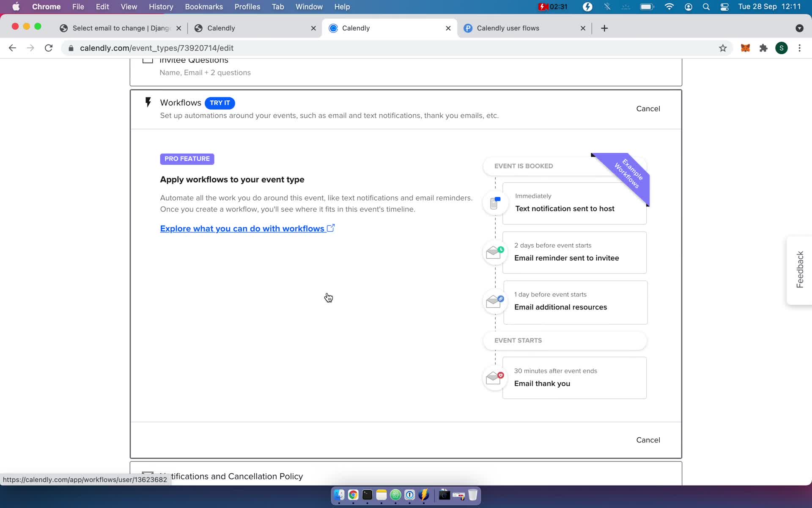Select the Bookmarks menu item

click(204, 6)
